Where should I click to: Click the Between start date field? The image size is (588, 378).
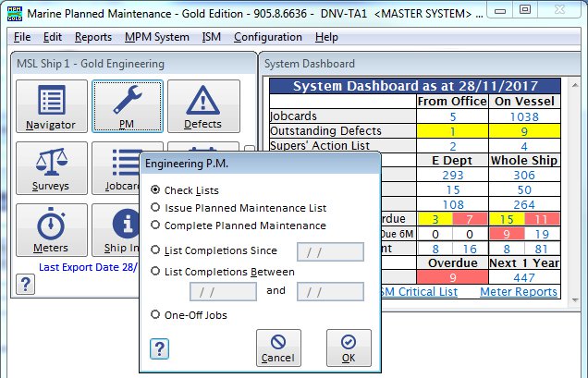[x=223, y=292]
